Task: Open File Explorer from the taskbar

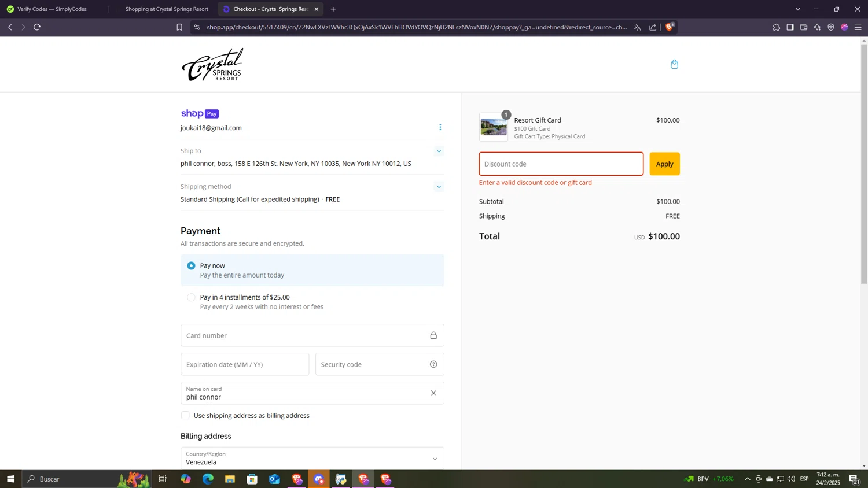Action: pos(230,479)
